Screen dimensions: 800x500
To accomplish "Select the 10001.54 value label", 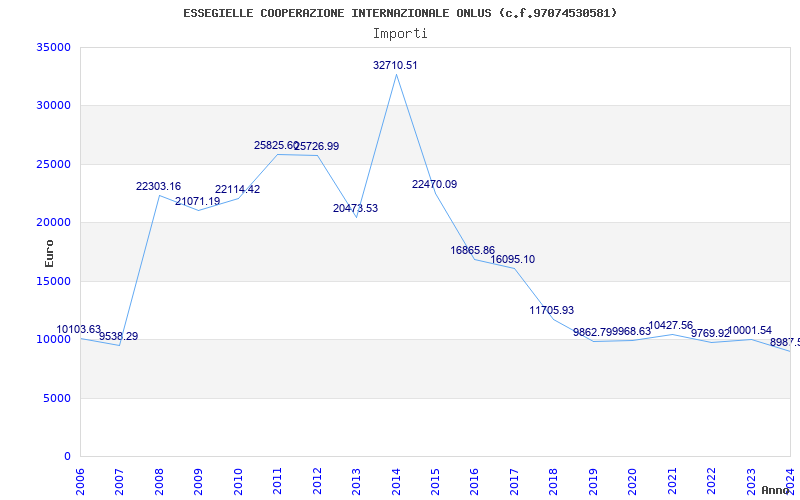I will 749,331.
